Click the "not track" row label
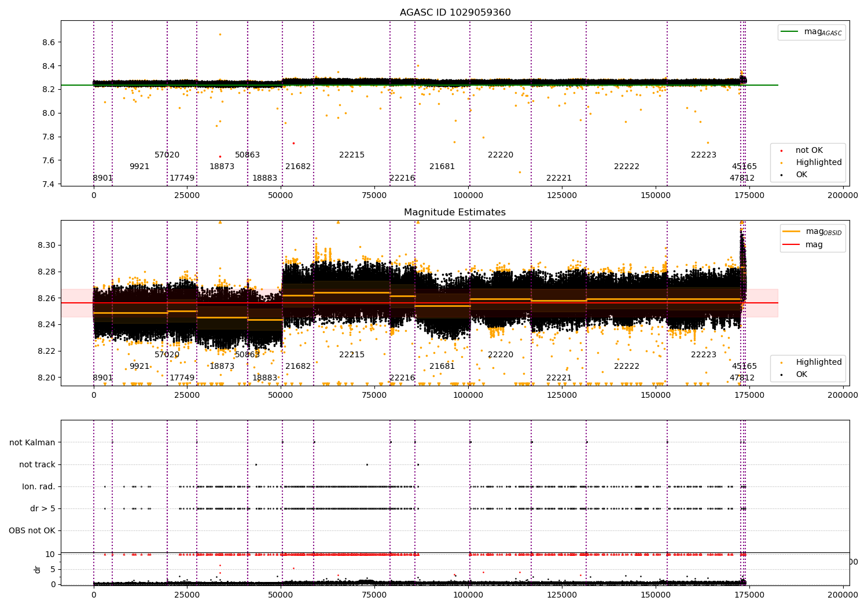 coord(37,464)
